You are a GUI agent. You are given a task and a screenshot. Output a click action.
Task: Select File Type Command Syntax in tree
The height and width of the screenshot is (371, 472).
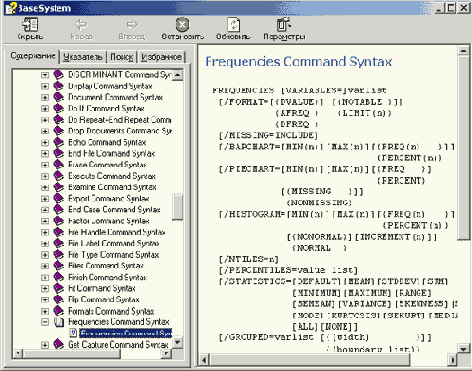(x=113, y=255)
